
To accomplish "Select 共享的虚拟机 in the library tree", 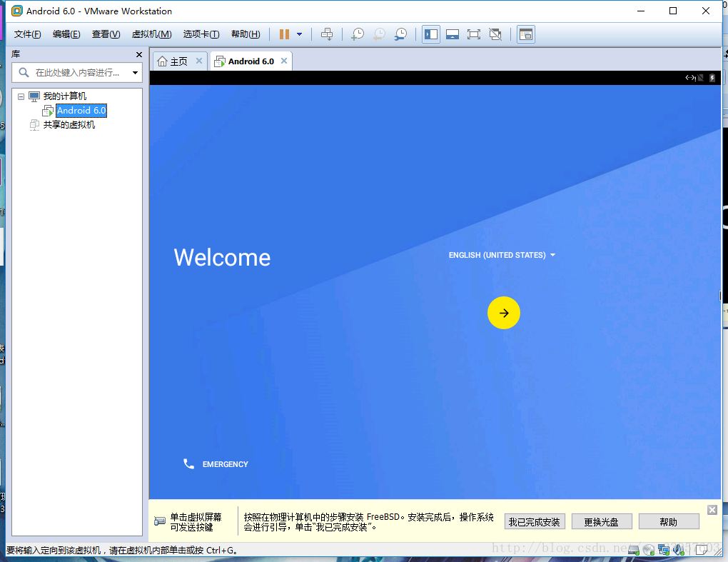I will pyautogui.click(x=69, y=125).
